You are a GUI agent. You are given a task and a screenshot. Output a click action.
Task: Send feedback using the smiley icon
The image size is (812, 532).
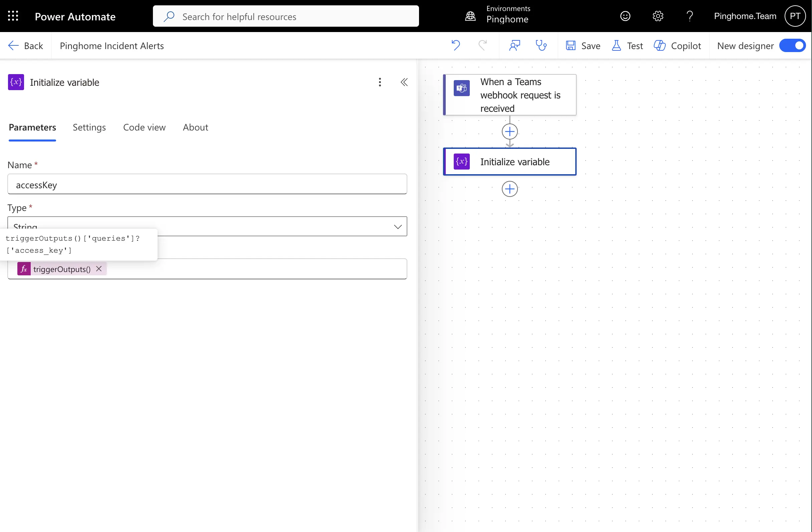point(625,16)
